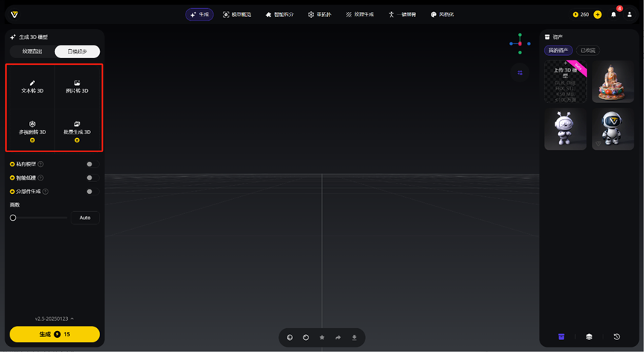Choose the batch generate 3D option

click(x=77, y=128)
